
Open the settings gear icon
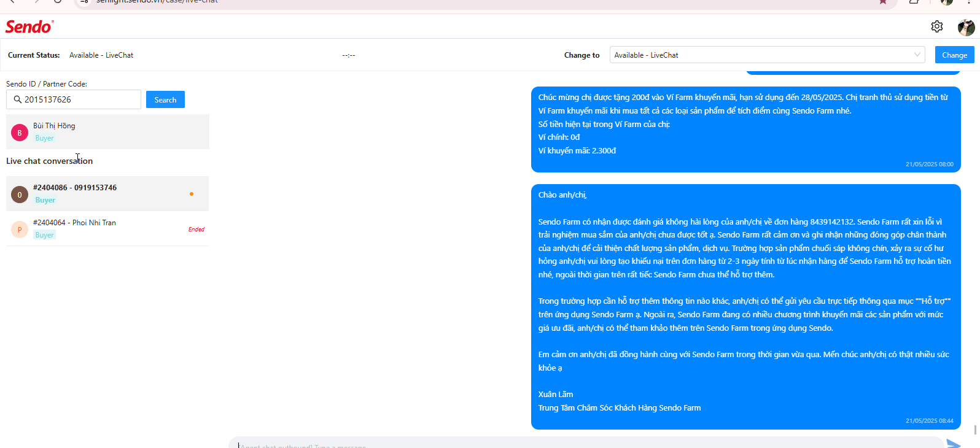pos(936,26)
